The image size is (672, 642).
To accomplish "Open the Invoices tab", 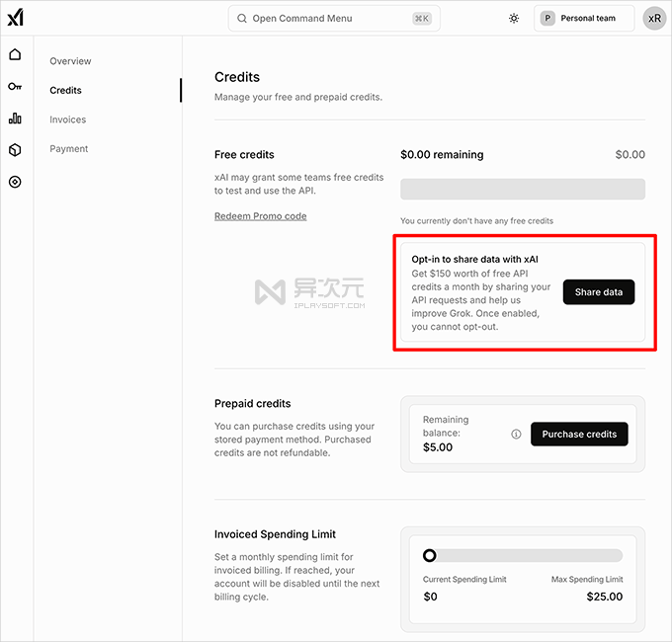I will (x=68, y=120).
